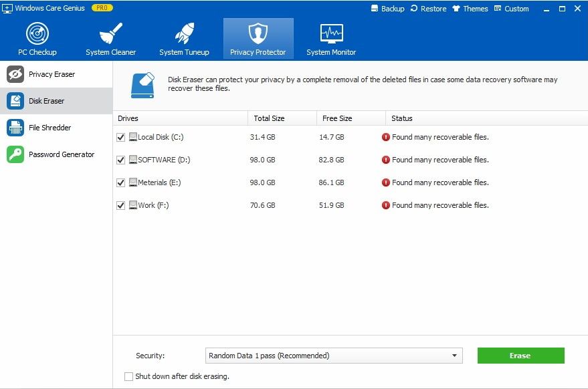The width and height of the screenshot is (588, 389).
Task: Open the Privacy Protector shield icon
Action: click(x=258, y=33)
